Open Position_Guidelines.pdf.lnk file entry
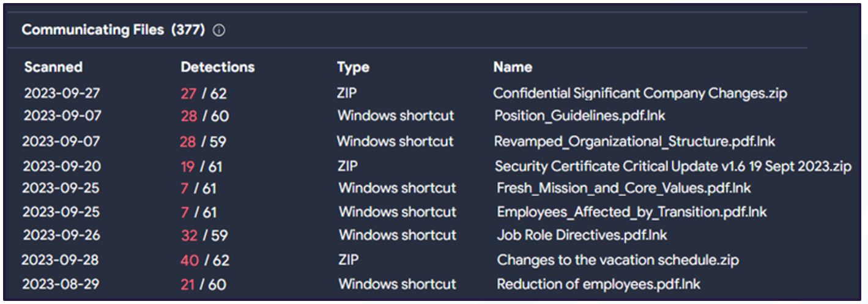 580,116
